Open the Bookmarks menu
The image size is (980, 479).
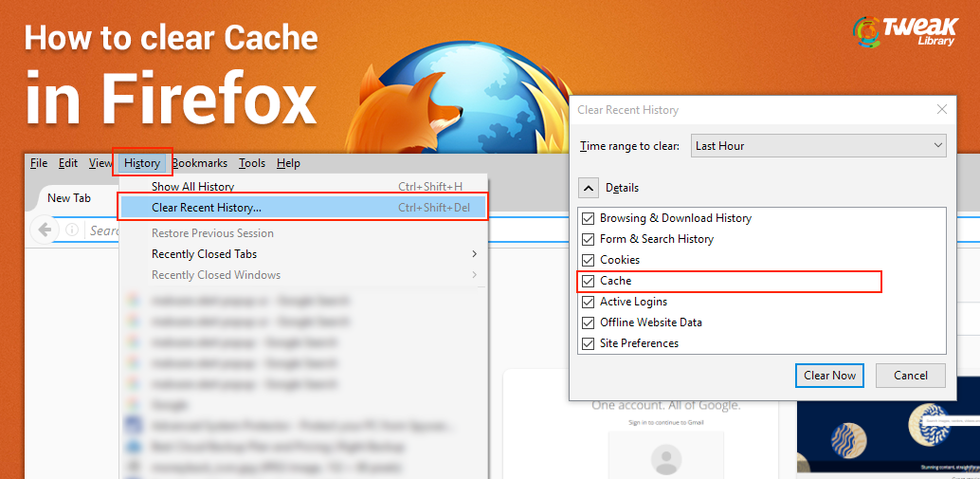(199, 163)
